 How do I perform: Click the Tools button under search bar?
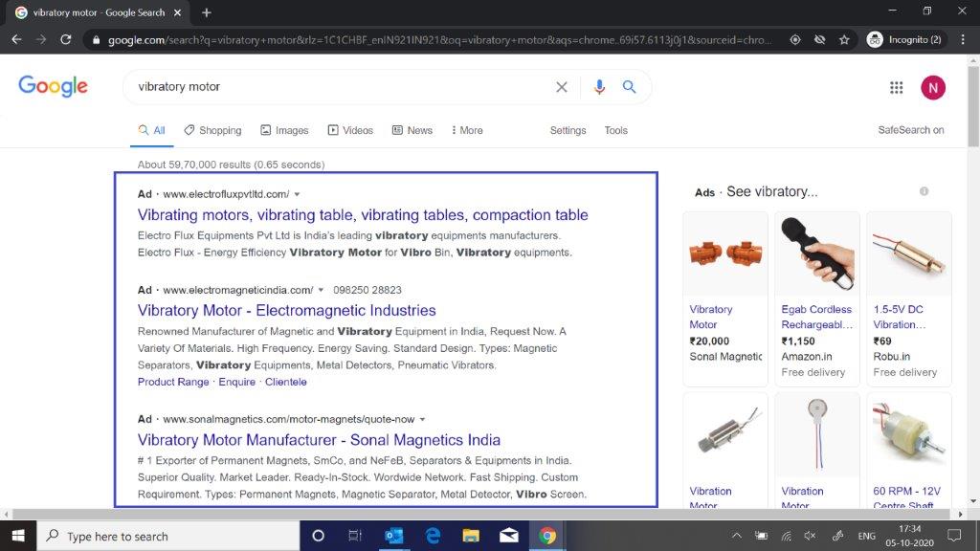pyautogui.click(x=615, y=130)
